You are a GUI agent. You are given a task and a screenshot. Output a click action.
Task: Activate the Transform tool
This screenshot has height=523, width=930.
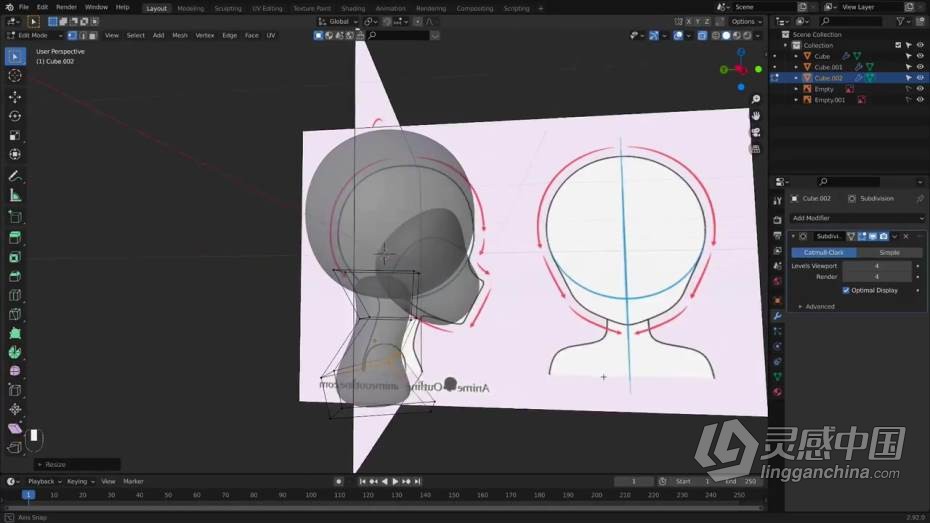point(15,154)
